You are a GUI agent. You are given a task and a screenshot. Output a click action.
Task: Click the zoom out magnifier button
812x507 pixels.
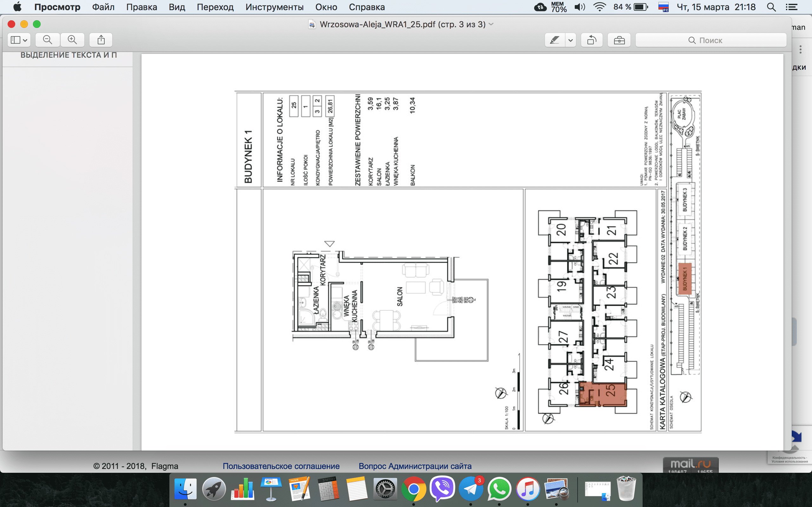(x=48, y=40)
